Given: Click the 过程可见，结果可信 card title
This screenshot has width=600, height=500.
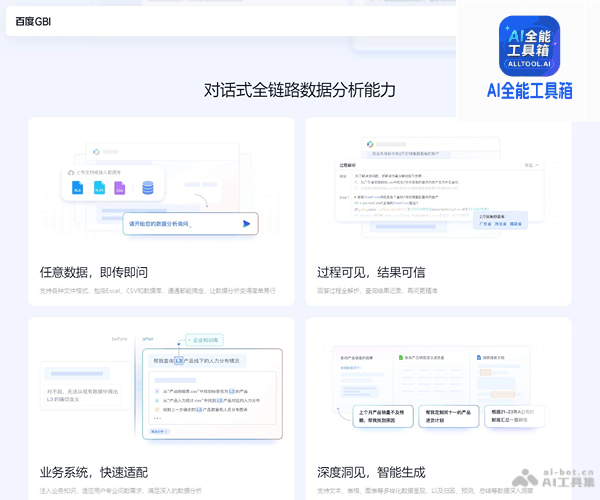Looking at the screenshot, I should coord(371,272).
